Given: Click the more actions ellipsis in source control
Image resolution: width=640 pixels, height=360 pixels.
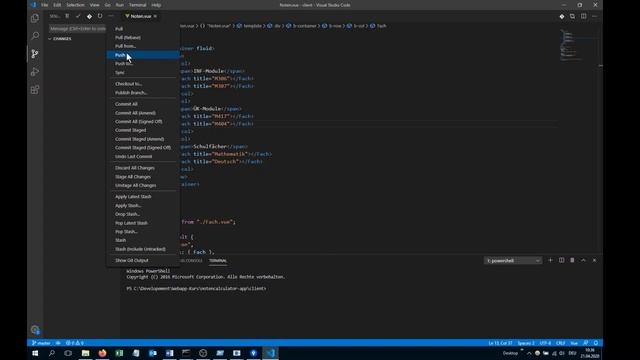Looking at the screenshot, I should [x=111, y=16].
